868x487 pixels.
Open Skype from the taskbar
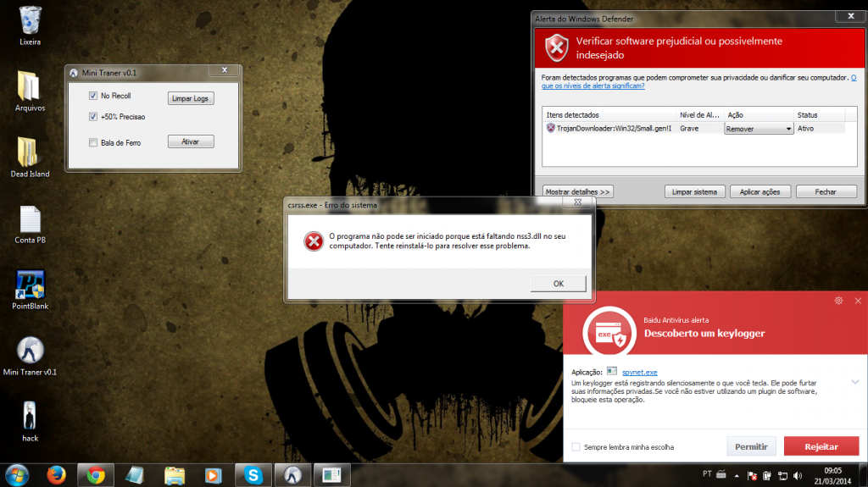(x=253, y=475)
